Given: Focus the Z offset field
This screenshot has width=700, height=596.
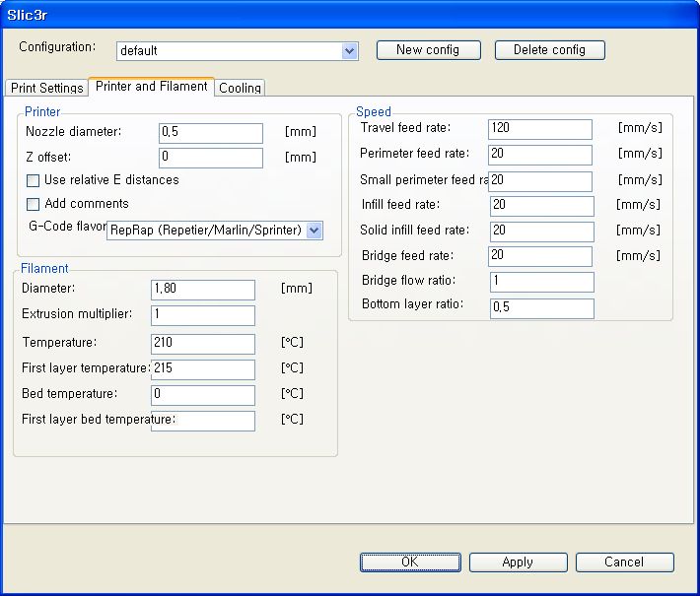Looking at the screenshot, I should (210, 158).
